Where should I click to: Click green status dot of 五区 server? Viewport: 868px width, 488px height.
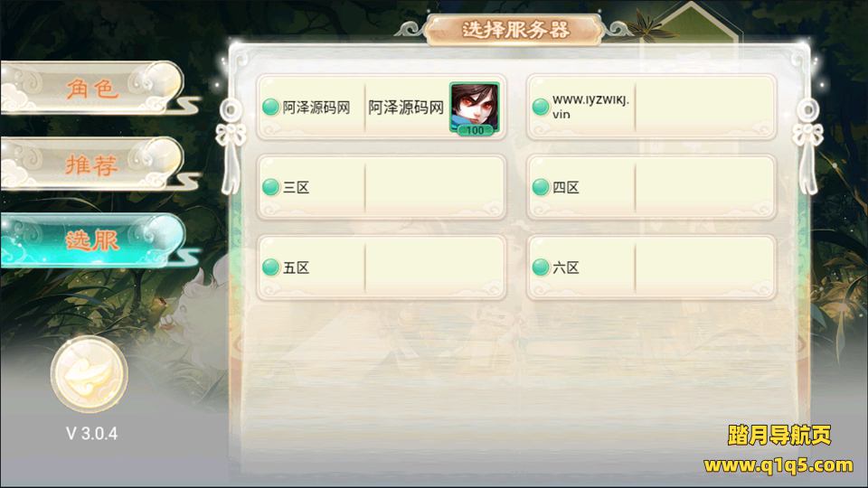[270, 267]
